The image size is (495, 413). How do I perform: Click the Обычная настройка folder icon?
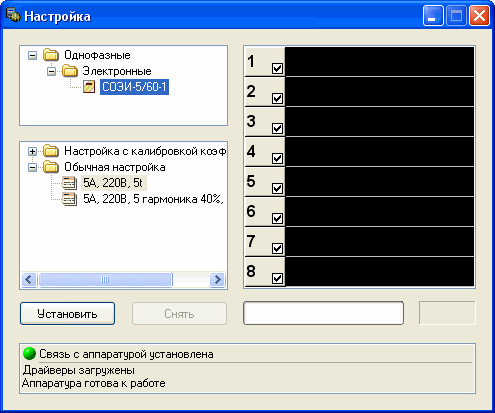pyautogui.click(x=51, y=167)
